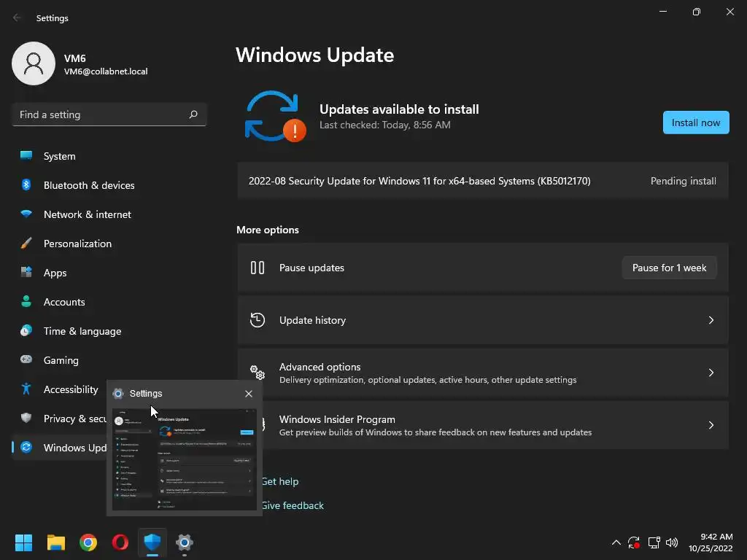The height and width of the screenshot is (560, 747).
Task: Focus the Find a setting search box
Action: [x=109, y=114]
